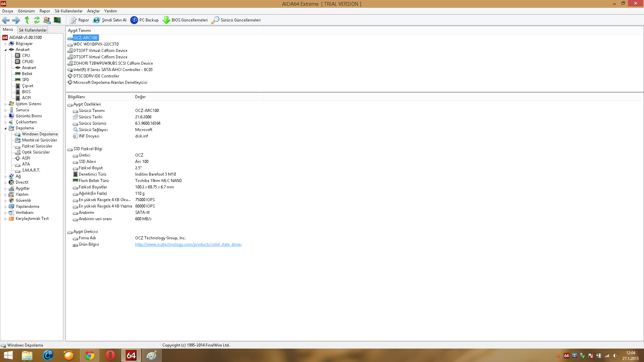Select Microsoft Depolama Alanları Denetleyicisi
The height and width of the screenshot is (362, 644).
[110, 82]
